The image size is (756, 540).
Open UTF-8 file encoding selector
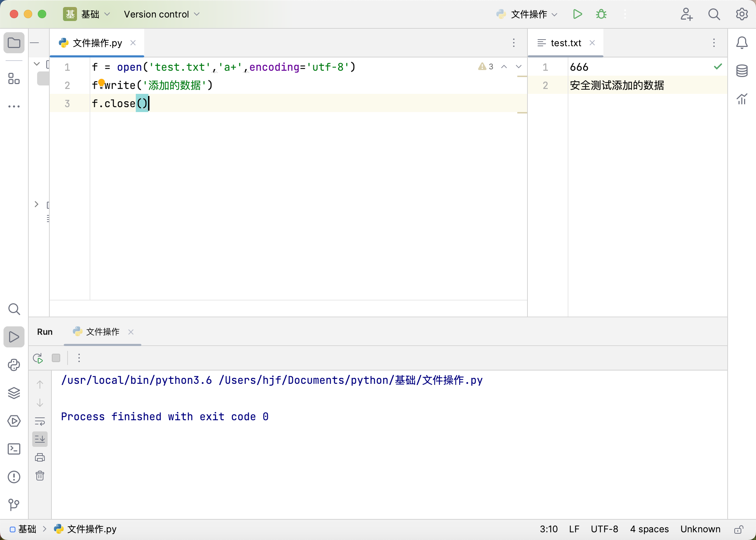604,529
